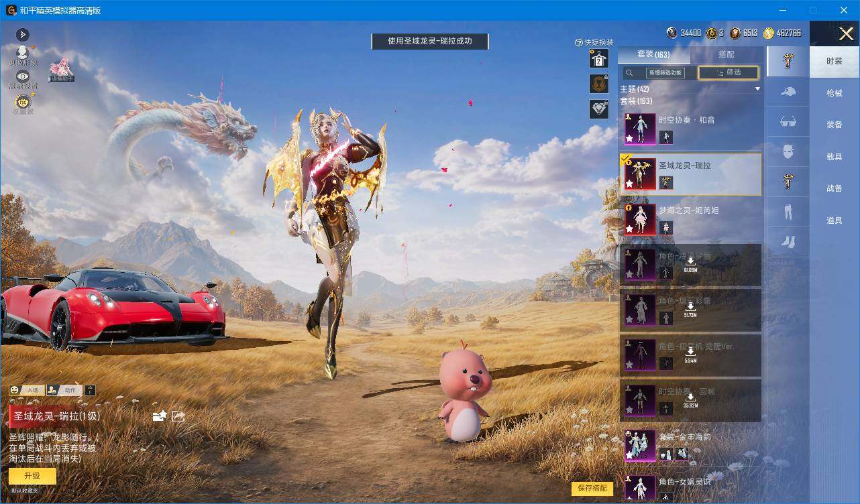
Task: Share the outfit via share icon
Action: (178, 416)
